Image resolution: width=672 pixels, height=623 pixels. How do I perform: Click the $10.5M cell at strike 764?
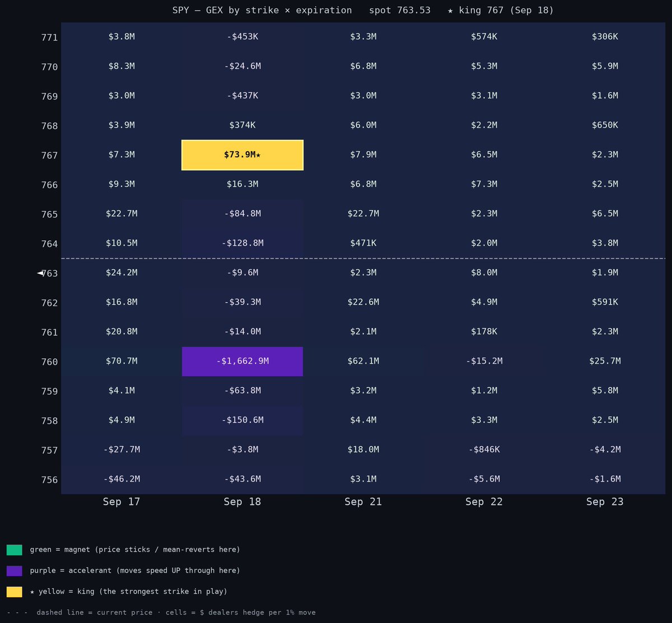click(x=122, y=243)
